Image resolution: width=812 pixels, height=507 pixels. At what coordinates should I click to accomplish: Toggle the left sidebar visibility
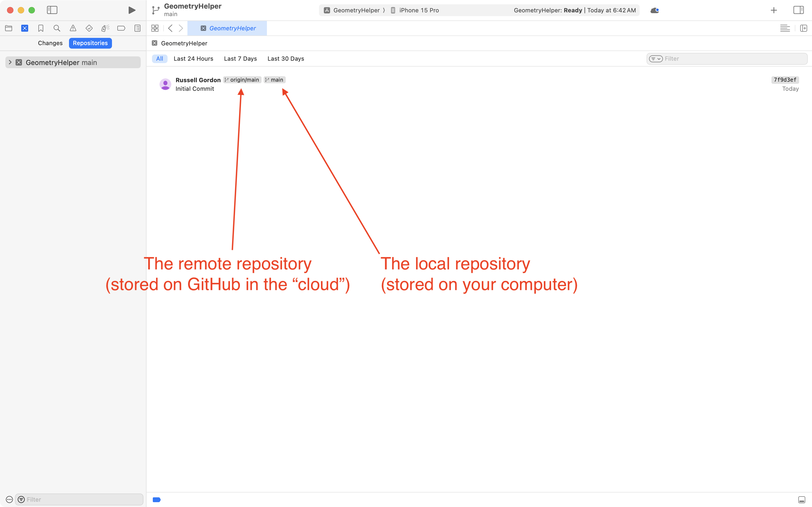(x=52, y=10)
